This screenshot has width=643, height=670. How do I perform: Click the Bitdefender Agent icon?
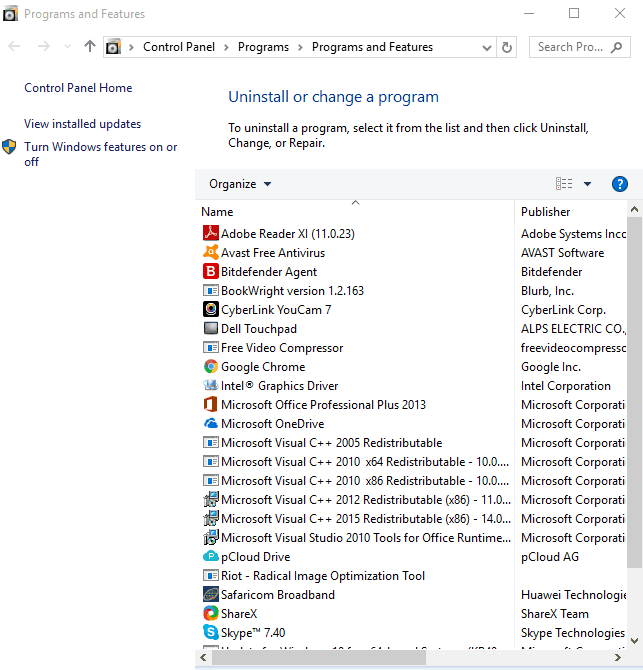211,272
